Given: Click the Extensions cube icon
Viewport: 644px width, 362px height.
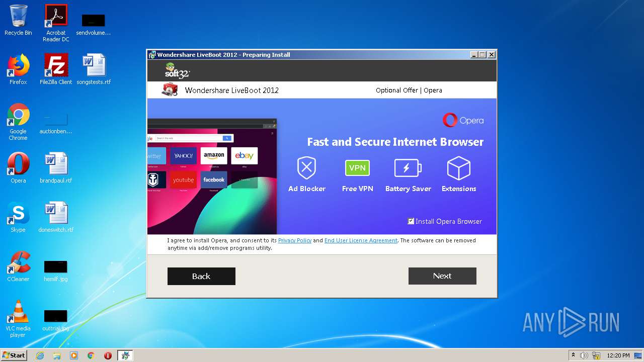Looking at the screenshot, I should 459,168.
